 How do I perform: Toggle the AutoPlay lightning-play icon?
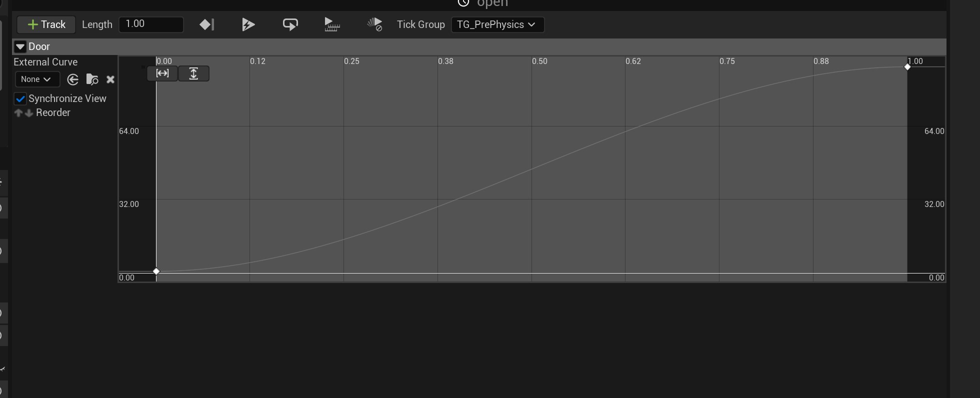248,24
